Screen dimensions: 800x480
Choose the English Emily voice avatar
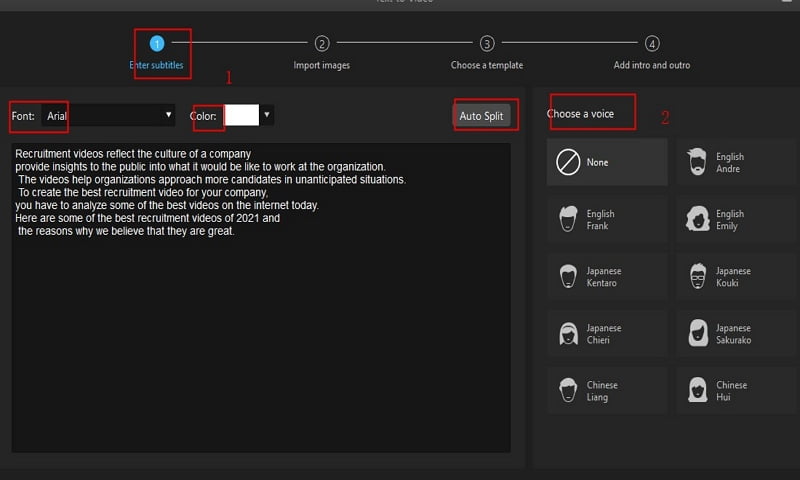697,219
